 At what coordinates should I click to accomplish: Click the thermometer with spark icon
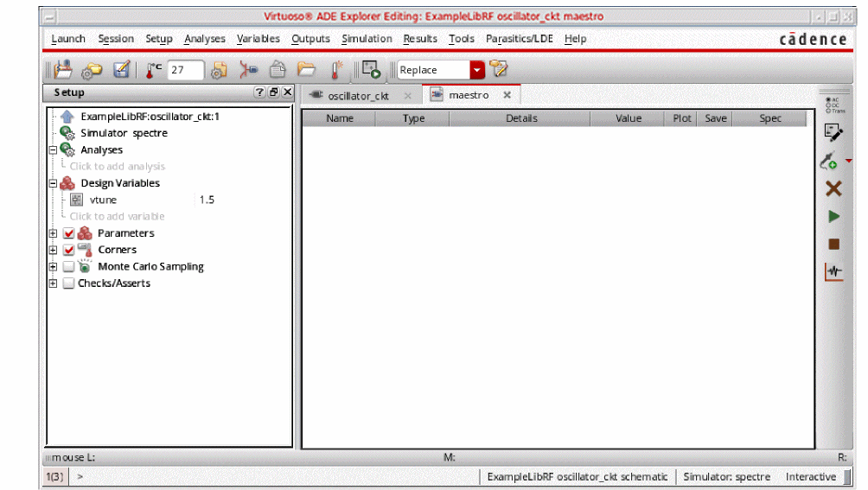336,70
